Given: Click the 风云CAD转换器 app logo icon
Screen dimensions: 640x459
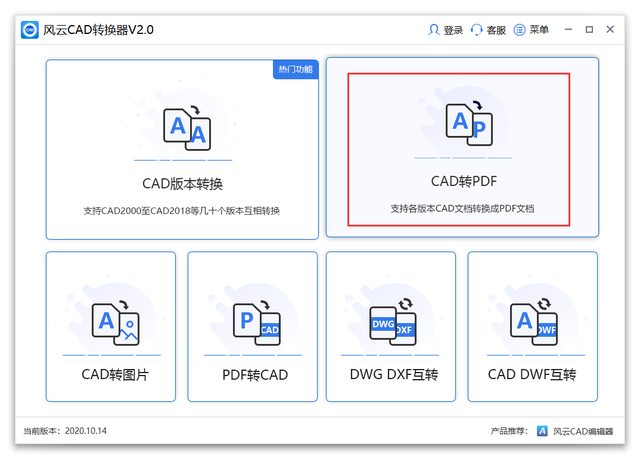Looking at the screenshot, I should [30, 30].
